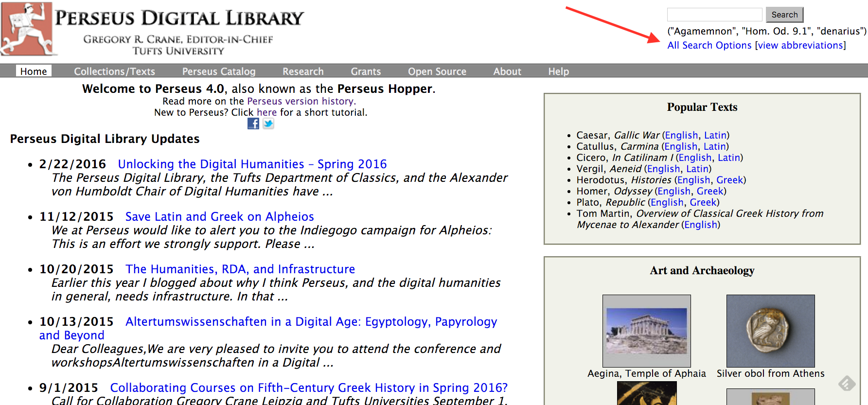Open Save Latin and Greek on Alpheios
868x405 pixels.
tap(219, 217)
